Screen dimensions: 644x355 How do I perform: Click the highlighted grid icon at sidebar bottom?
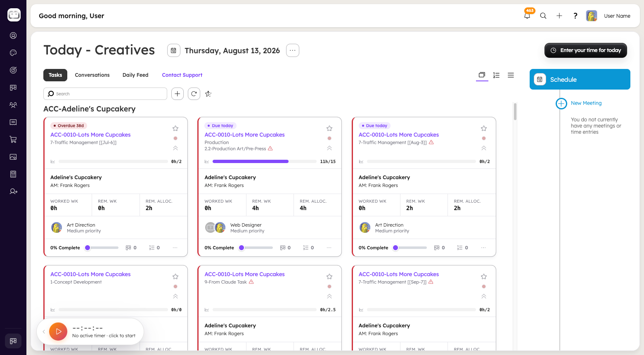[13, 341]
